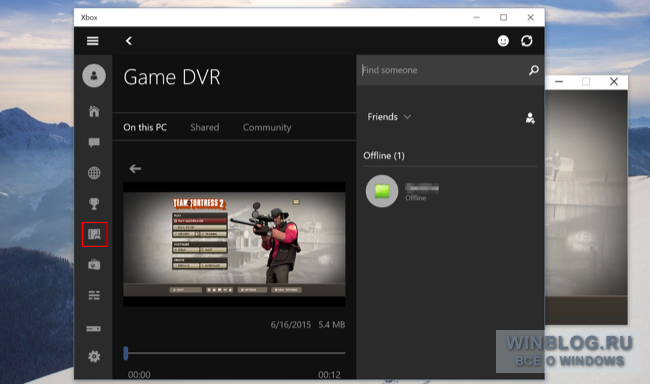
Task: Switch to the Shared tab
Action: pos(204,127)
